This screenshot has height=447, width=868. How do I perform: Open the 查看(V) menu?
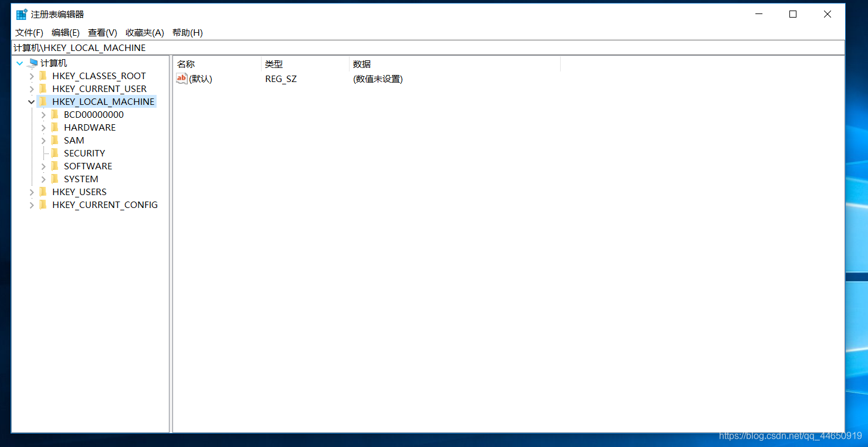(x=103, y=33)
